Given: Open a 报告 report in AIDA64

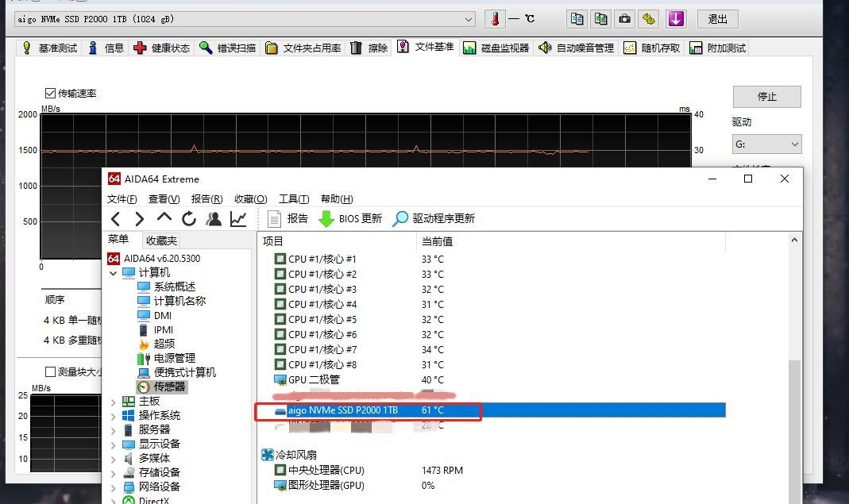Looking at the screenshot, I should (286, 218).
